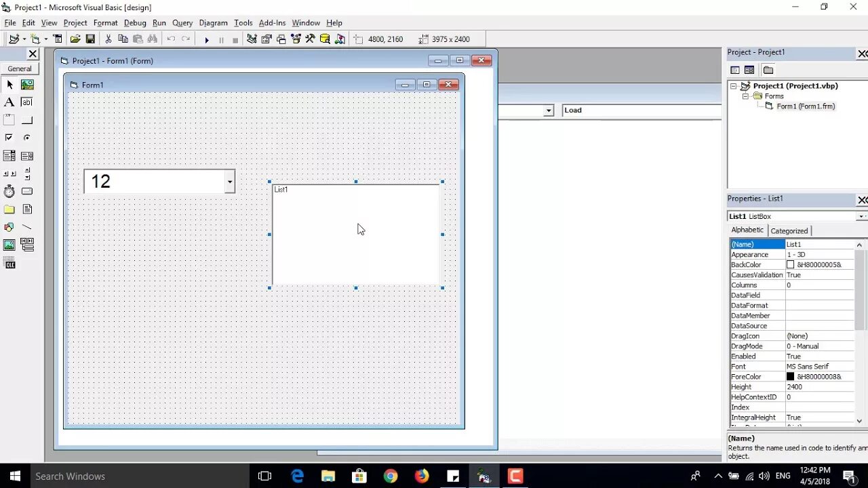Open the Project Explorer from toolbar

[x=252, y=39]
